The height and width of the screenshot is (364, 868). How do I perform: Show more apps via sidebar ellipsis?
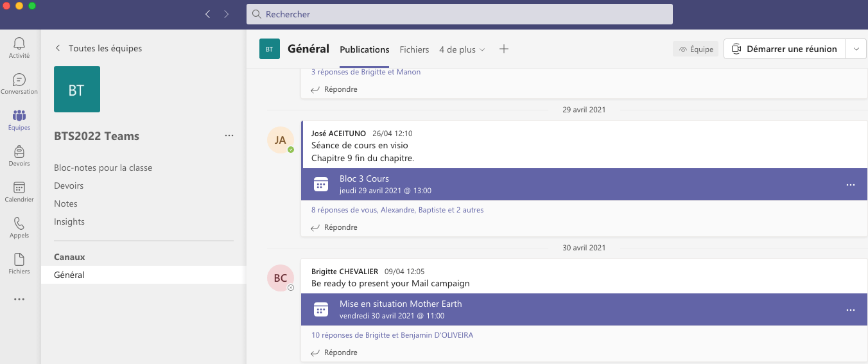(x=19, y=299)
